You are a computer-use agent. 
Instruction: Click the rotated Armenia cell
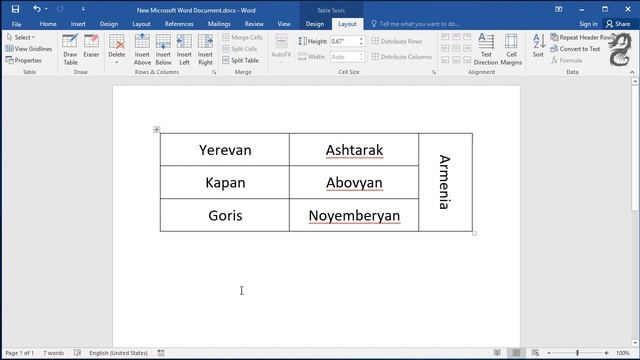click(x=445, y=182)
